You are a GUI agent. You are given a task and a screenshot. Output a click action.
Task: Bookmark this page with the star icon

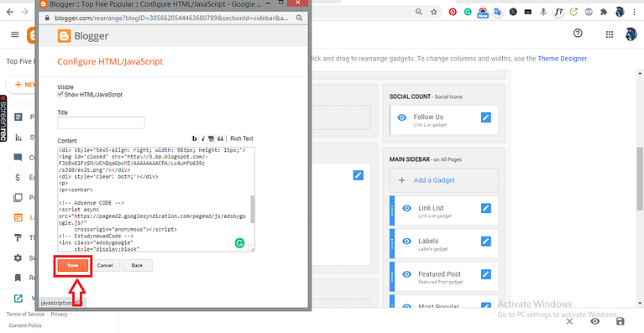tap(434, 12)
